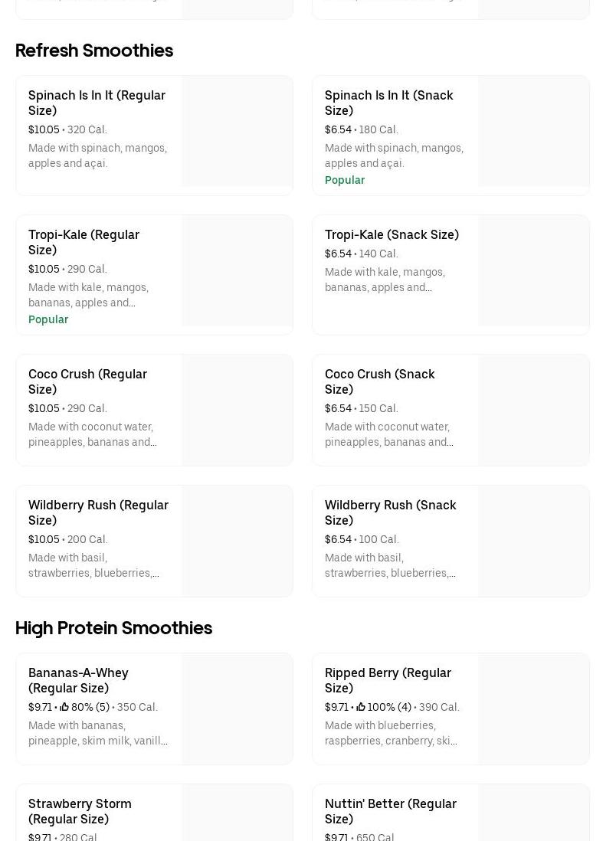The width and height of the screenshot is (616, 841).
Task: Open the Tropi-Kale (Regular Size) smoothie
Action: click(84, 242)
